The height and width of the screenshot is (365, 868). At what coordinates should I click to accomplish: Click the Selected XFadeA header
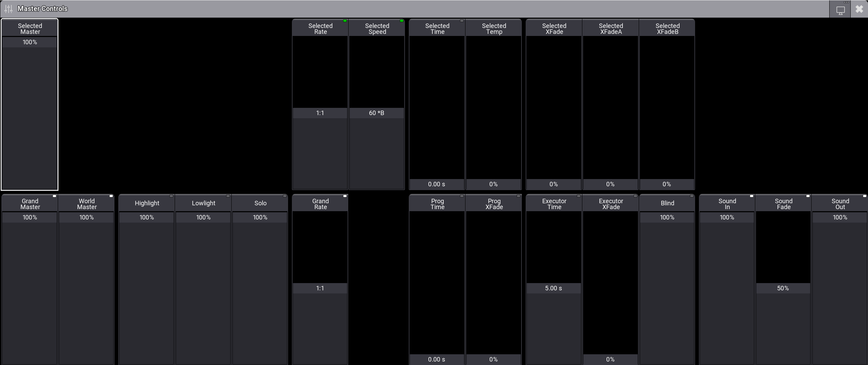pyautogui.click(x=611, y=29)
